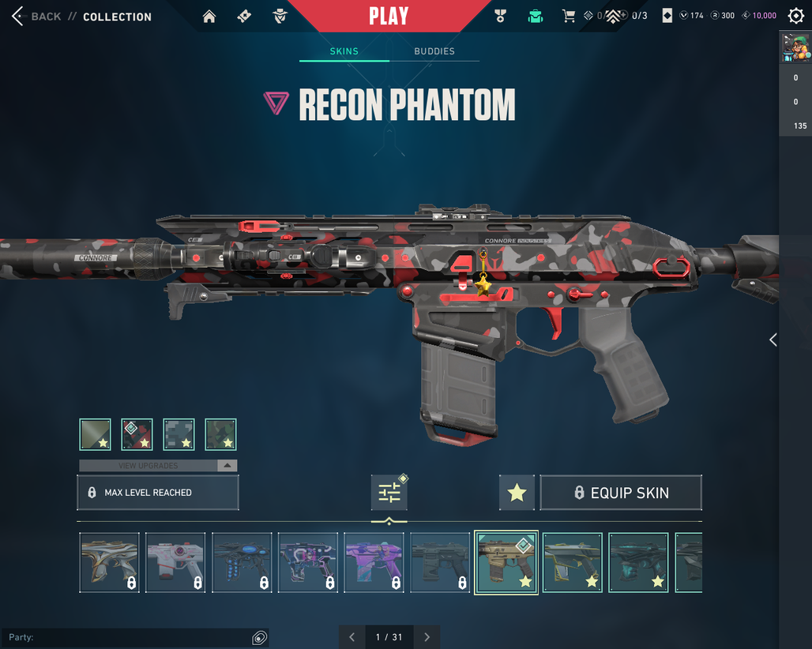Go to next weapon page arrow
The image size is (812, 649).
[427, 637]
